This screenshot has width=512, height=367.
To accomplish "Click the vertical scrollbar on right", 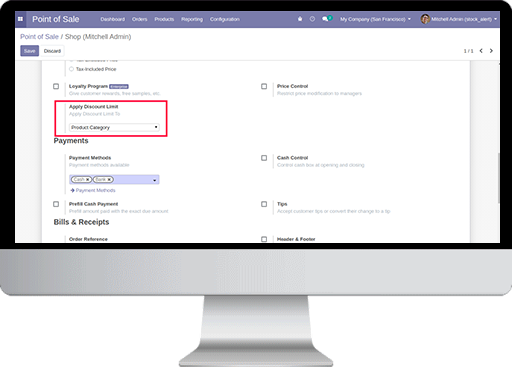I will point(499,178).
